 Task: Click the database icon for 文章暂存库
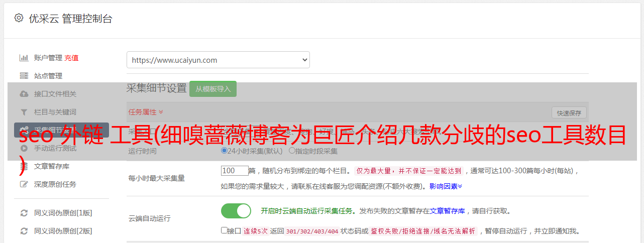[24, 166]
